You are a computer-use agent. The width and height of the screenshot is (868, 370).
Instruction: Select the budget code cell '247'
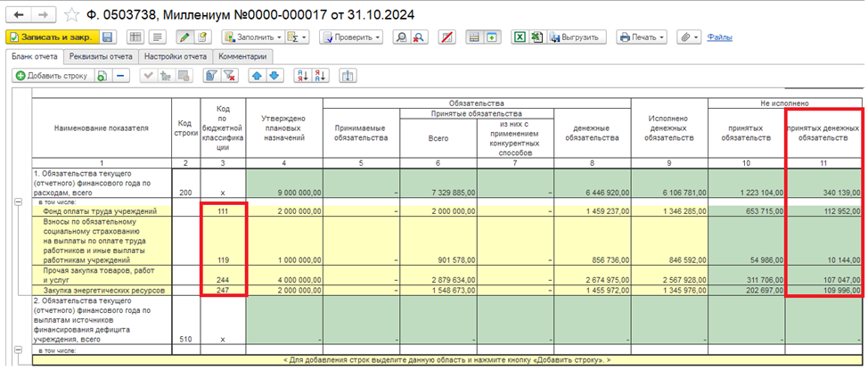pos(223,291)
